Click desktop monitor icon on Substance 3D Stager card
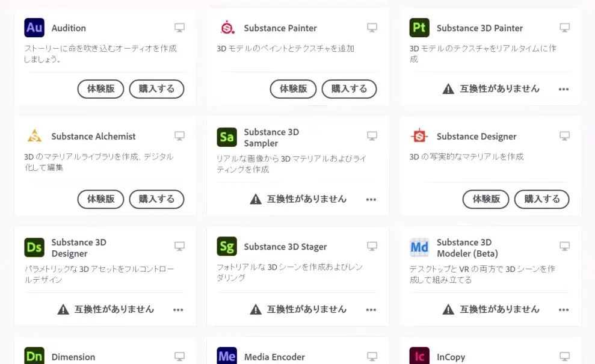The width and height of the screenshot is (595, 364). click(x=372, y=246)
